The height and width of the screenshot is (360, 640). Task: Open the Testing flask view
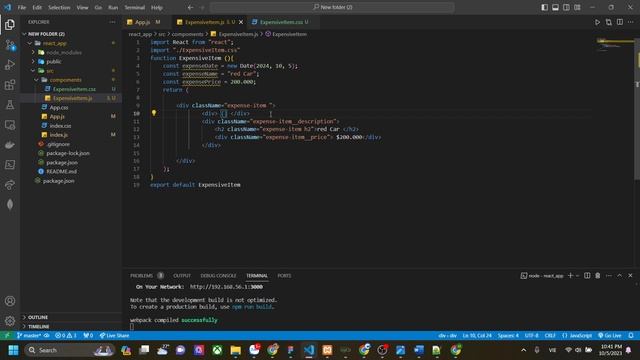click(x=10, y=105)
